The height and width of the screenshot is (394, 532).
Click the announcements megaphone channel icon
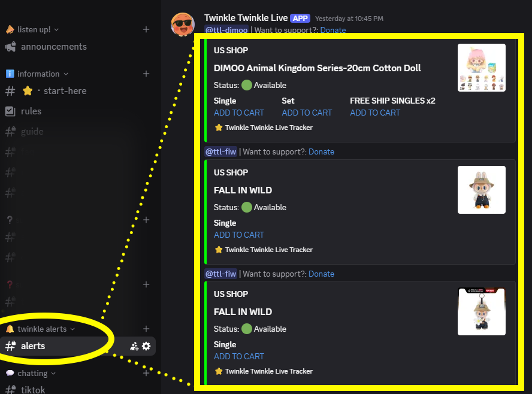[10, 46]
